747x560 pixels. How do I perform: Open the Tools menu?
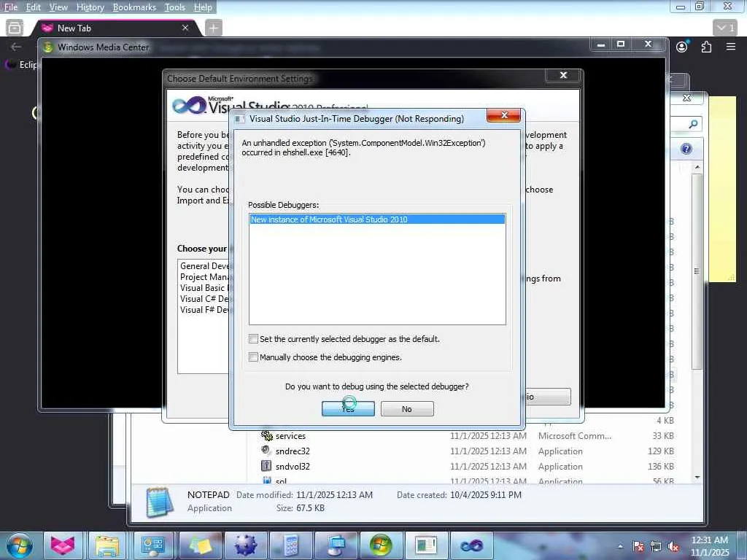tap(175, 7)
